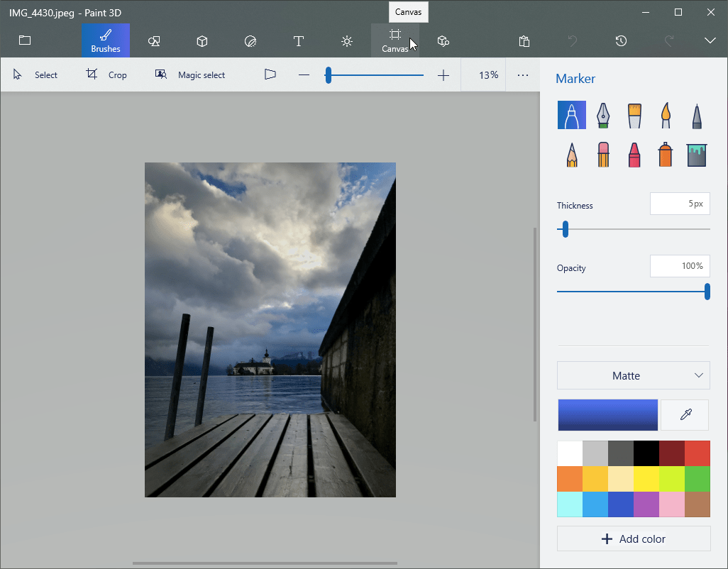This screenshot has height=569, width=728.
Task: Open the Stickers tab
Action: tap(250, 41)
